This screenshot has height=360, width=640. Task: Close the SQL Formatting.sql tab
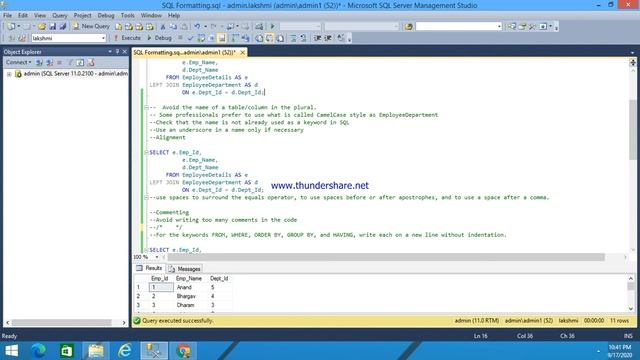point(242,52)
